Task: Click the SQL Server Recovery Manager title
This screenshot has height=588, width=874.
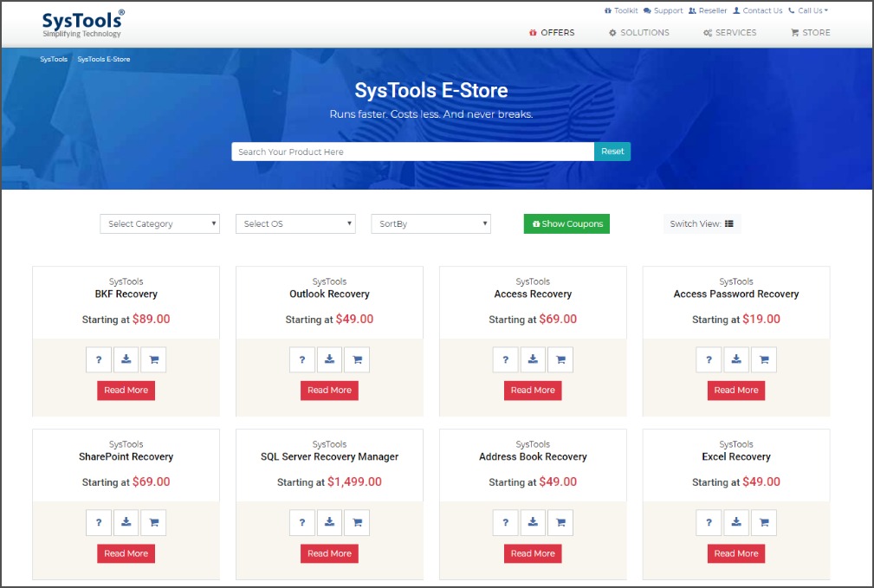Action: (329, 456)
